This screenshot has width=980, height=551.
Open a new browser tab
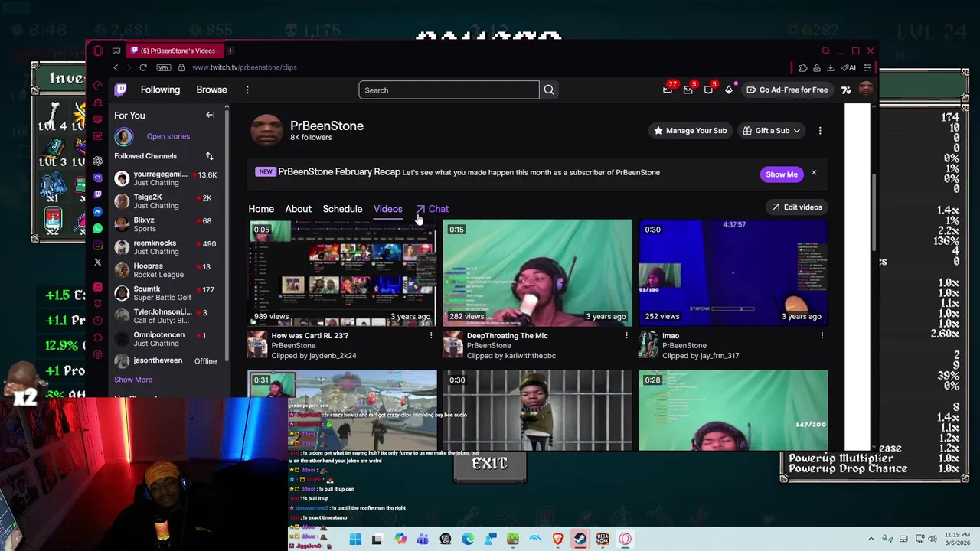230,51
